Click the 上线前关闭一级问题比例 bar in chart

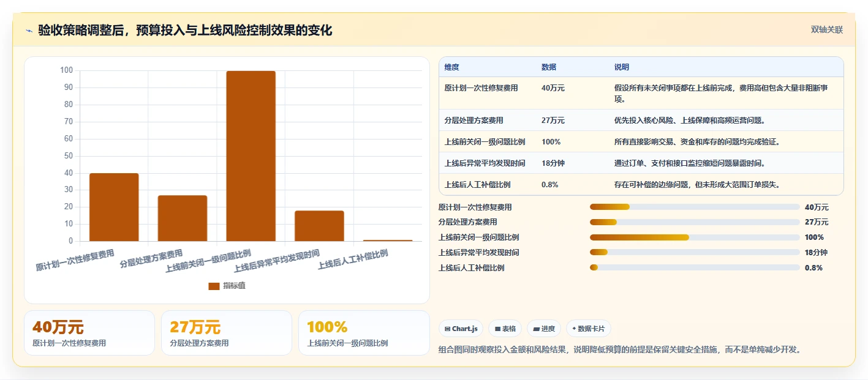point(251,156)
